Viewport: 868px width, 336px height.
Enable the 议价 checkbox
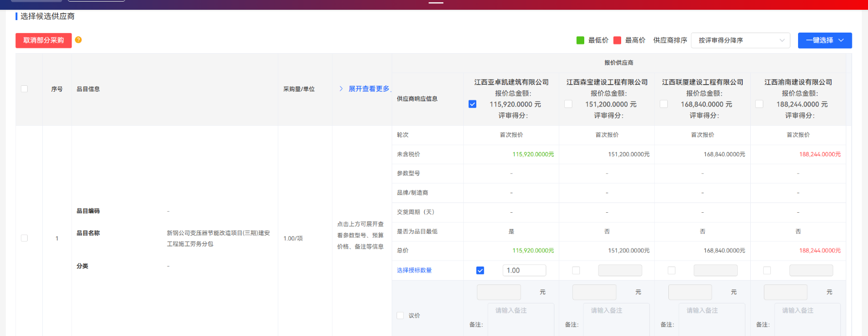tap(400, 315)
